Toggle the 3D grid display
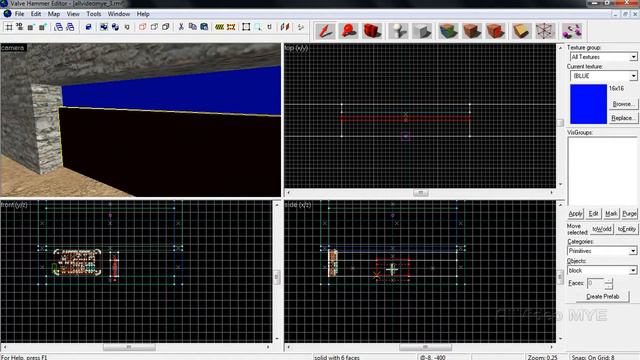The width and height of the screenshot is (640, 360). tap(20, 27)
